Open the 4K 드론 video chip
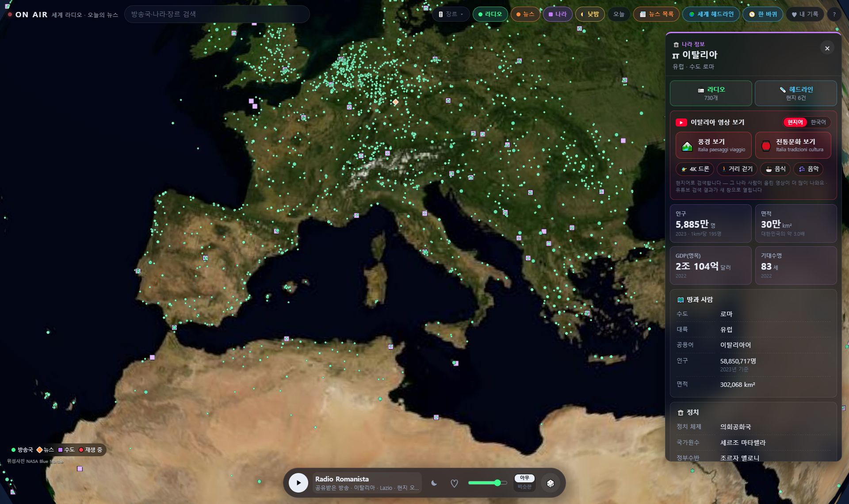The height and width of the screenshot is (504, 849). click(695, 169)
